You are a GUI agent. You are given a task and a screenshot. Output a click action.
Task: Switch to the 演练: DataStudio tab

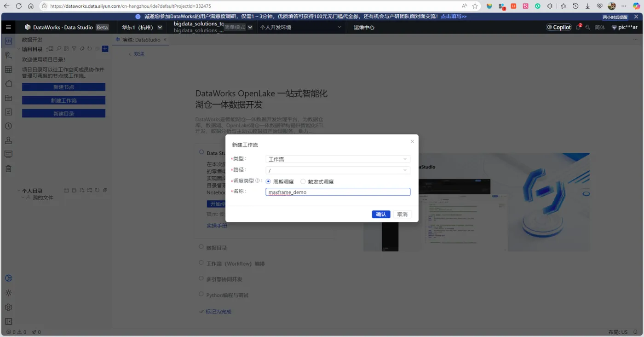pyautogui.click(x=141, y=40)
